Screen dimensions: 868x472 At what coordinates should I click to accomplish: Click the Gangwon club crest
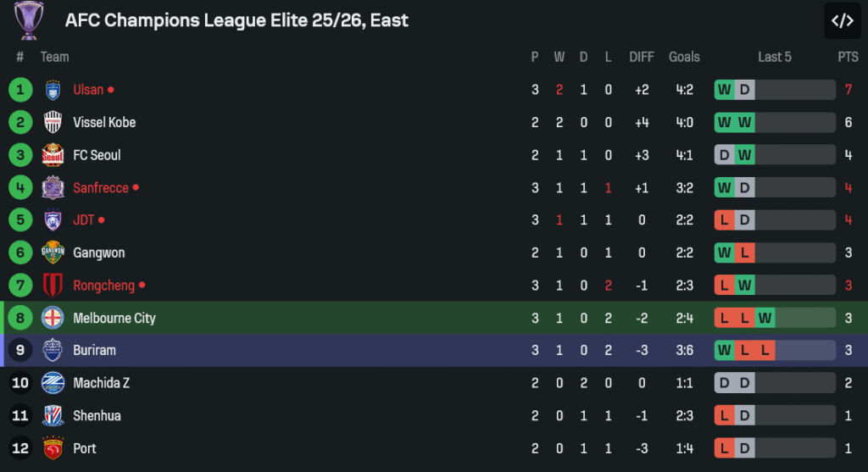pyautogui.click(x=53, y=253)
